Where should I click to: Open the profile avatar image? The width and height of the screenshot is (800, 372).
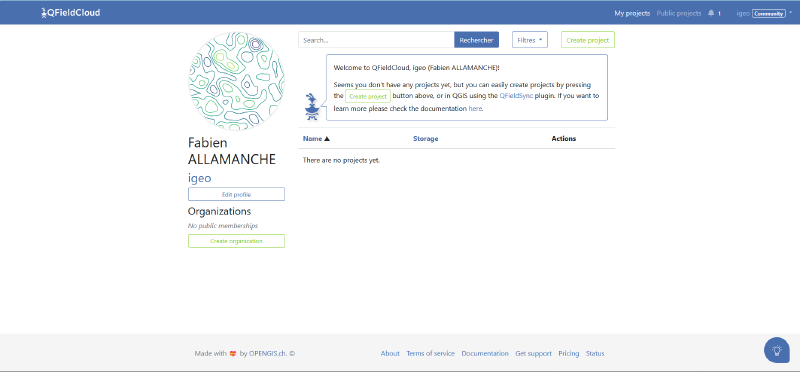click(236, 81)
